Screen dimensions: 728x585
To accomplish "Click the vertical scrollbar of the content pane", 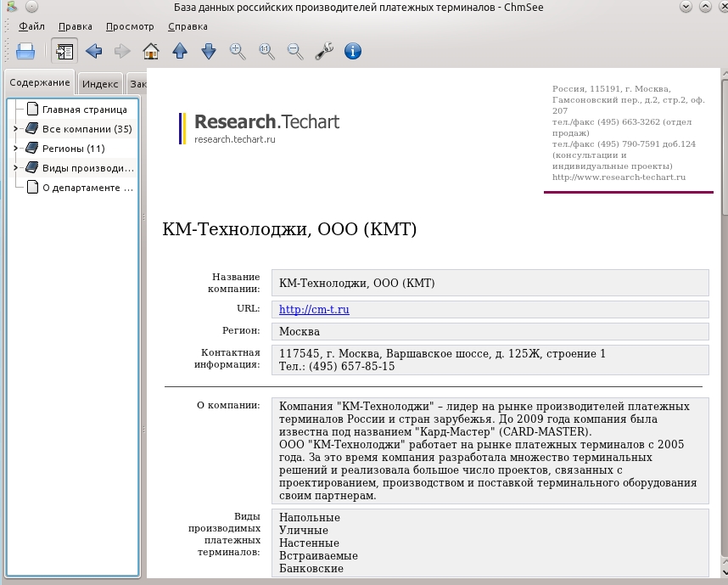I will 725,145.
